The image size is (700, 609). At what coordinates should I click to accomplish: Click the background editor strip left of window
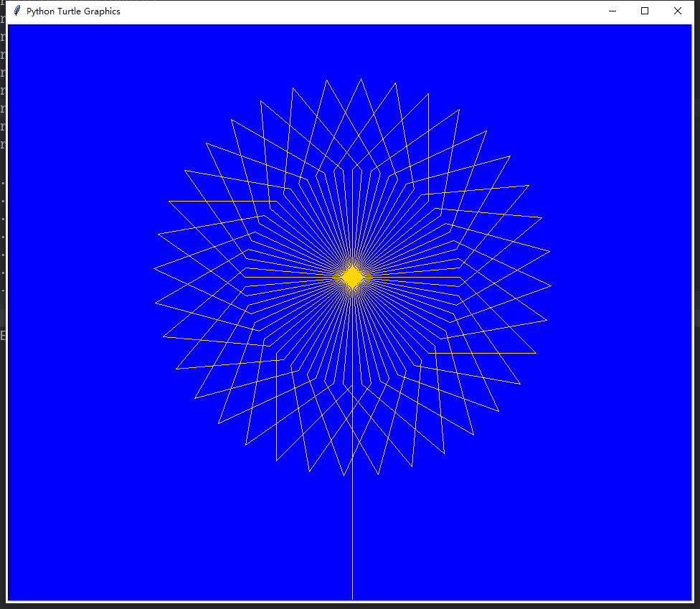point(3,215)
